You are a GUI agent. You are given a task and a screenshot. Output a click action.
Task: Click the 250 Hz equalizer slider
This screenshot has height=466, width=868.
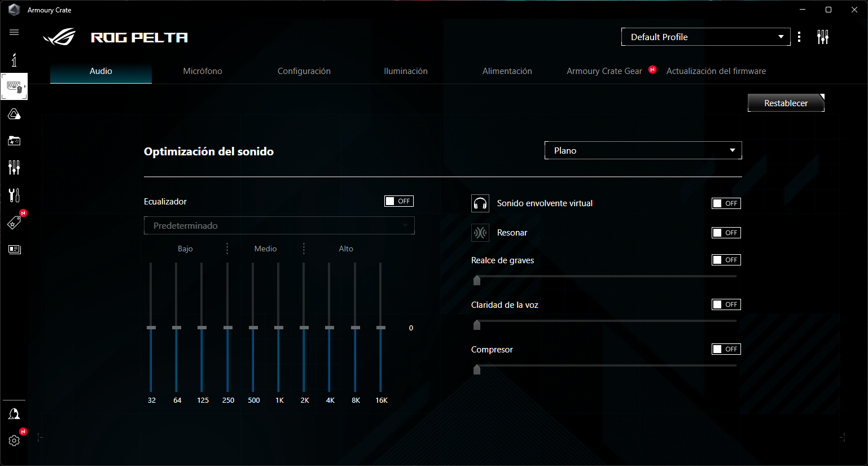click(x=228, y=328)
